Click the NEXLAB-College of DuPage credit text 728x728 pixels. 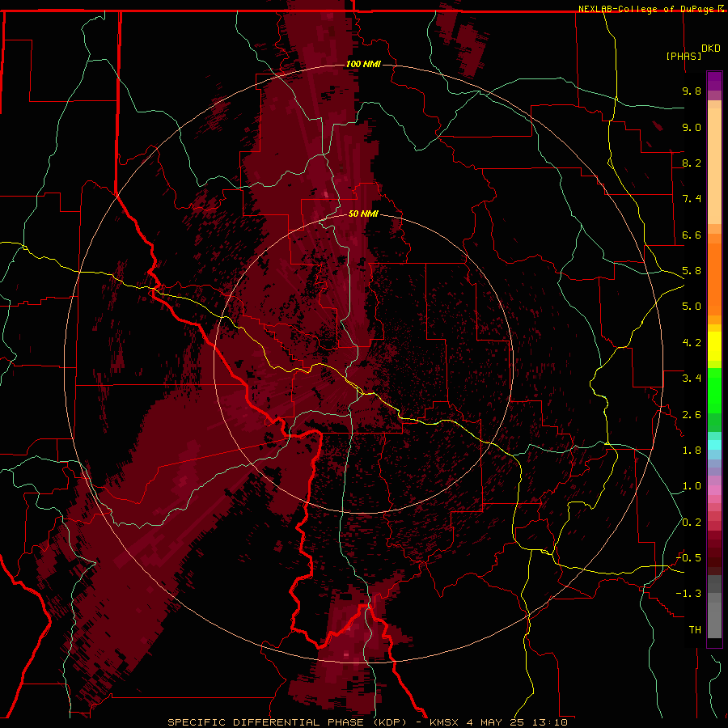(647, 9)
